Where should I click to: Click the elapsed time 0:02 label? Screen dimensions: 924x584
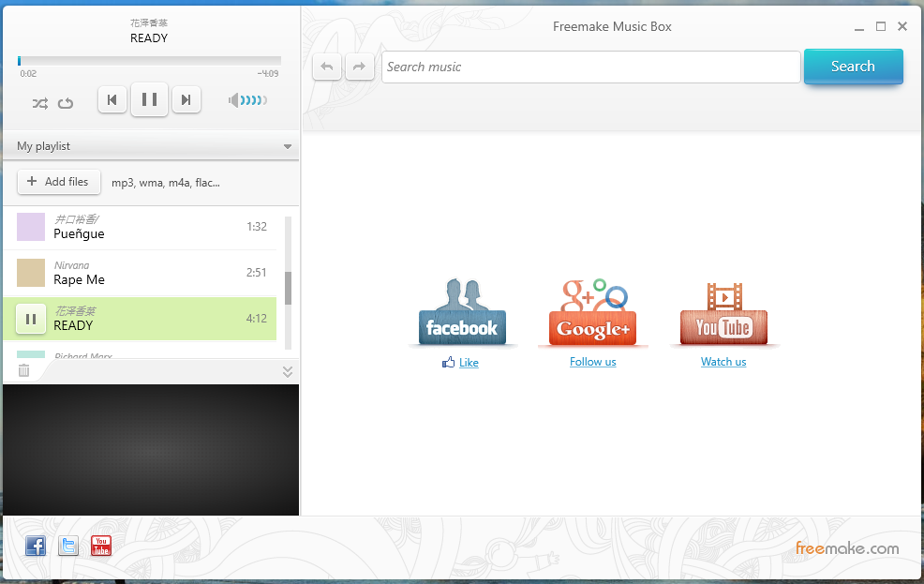(x=28, y=74)
